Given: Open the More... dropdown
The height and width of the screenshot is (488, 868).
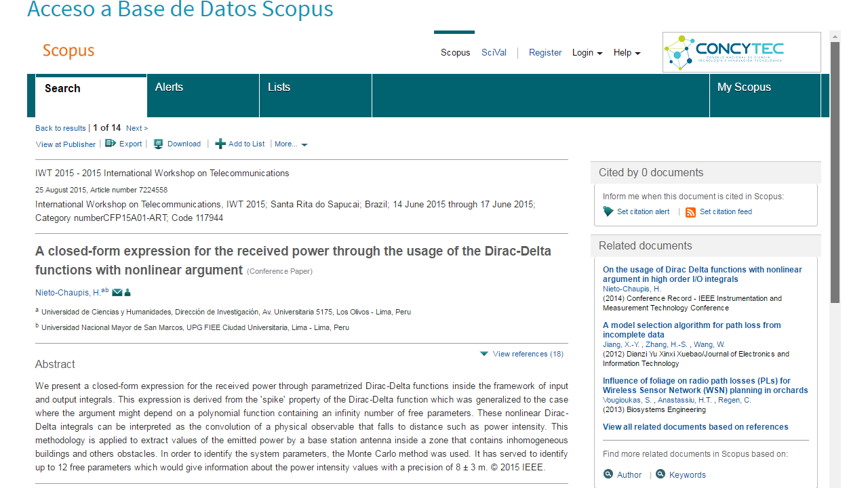Looking at the screenshot, I should coord(291,144).
